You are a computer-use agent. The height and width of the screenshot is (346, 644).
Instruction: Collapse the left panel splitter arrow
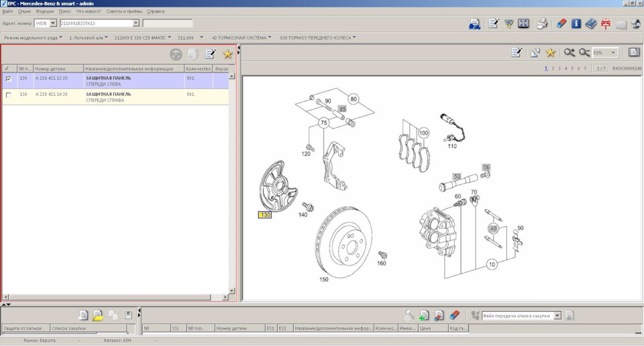[239, 48]
